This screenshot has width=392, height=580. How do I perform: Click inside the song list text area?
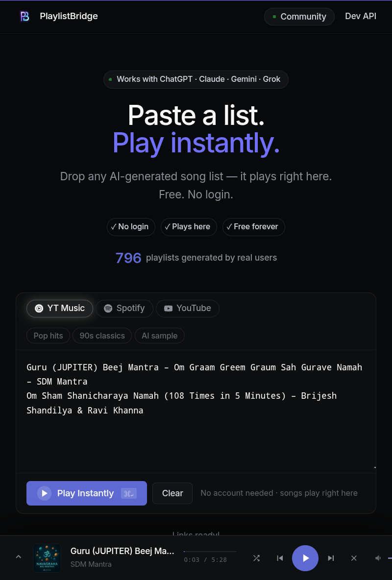coord(196,411)
